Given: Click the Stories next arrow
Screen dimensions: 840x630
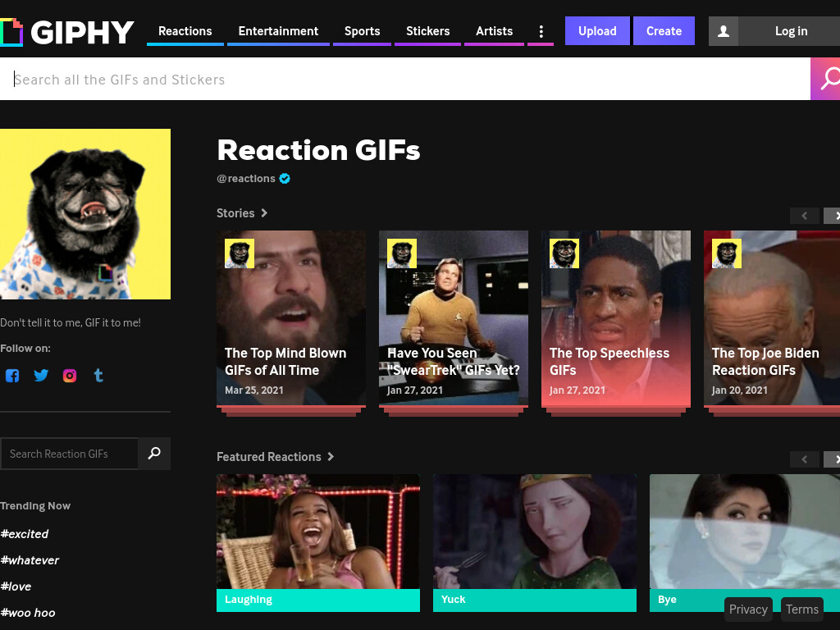Looking at the screenshot, I should point(833,216).
